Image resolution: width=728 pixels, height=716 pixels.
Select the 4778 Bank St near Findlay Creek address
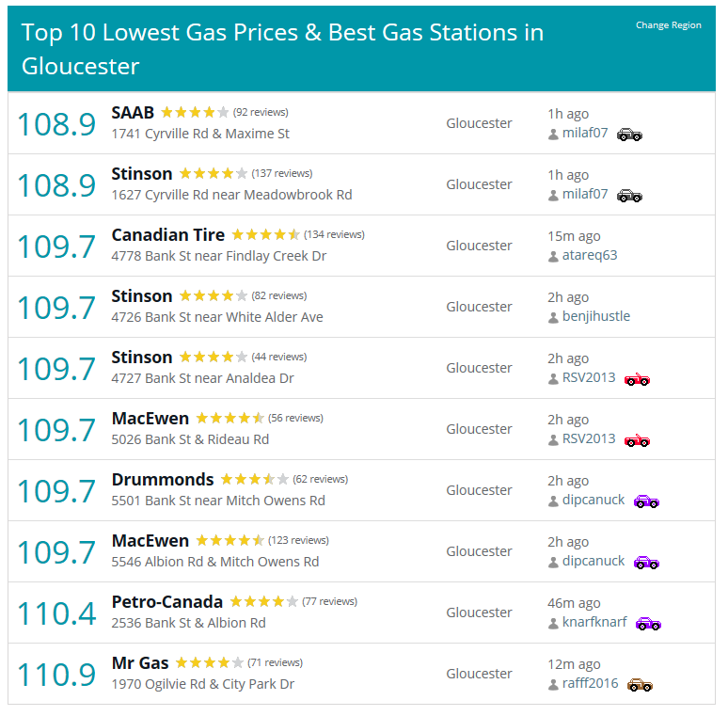(x=218, y=256)
